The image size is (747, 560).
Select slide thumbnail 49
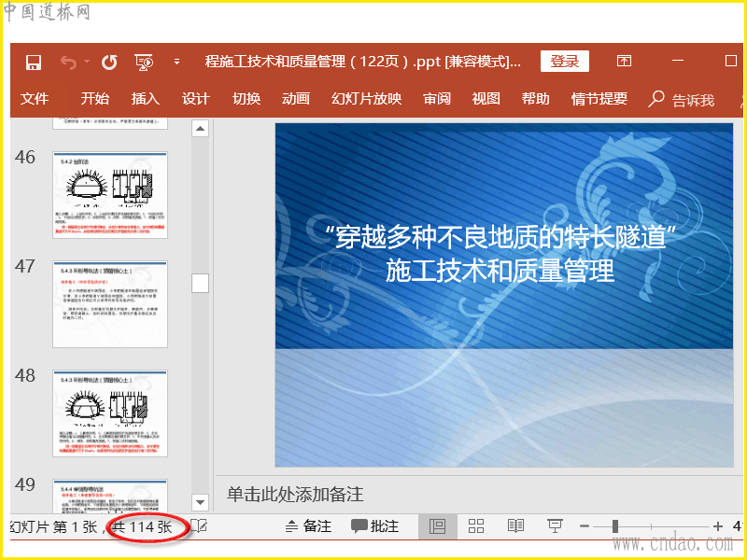(x=110, y=497)
